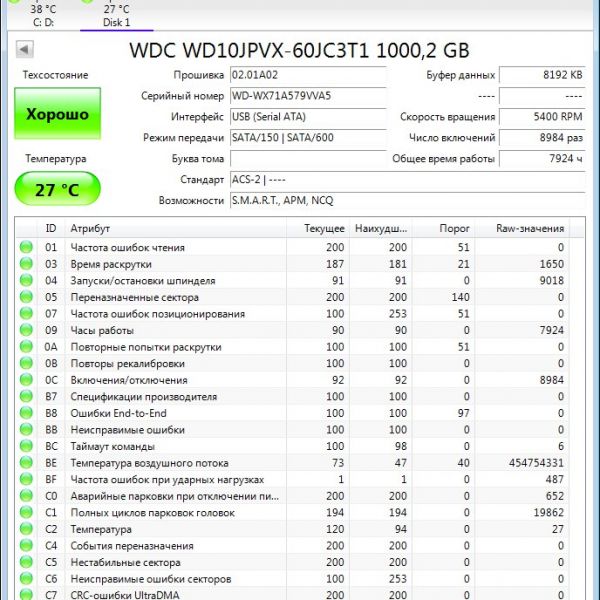
Task: Click status icon for attribute 01
Action: pos(26,247)
